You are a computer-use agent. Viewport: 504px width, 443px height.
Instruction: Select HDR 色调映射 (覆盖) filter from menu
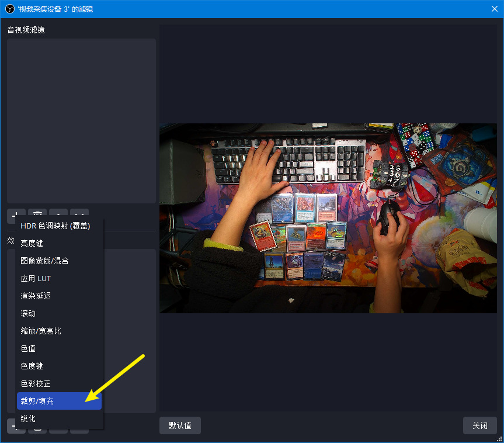click(x=59, y=226)
